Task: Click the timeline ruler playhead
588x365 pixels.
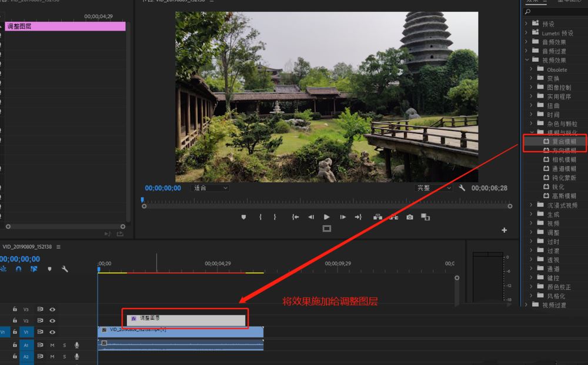Action: [x=99, y=269]
